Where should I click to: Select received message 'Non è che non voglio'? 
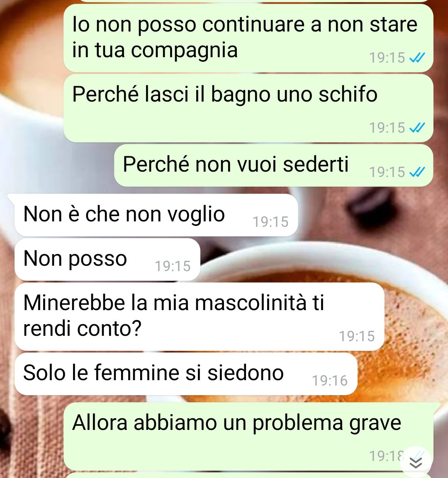(x=156, y=215)
